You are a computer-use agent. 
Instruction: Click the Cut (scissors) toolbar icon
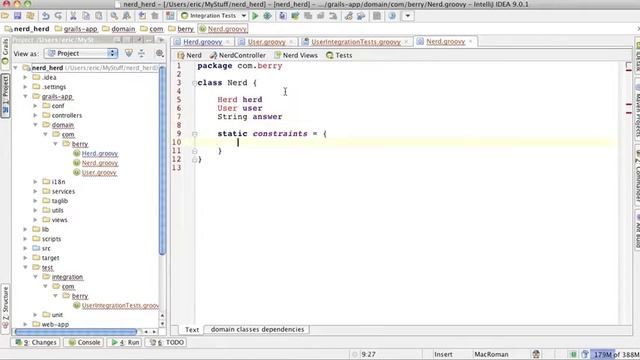click(73, 16)
